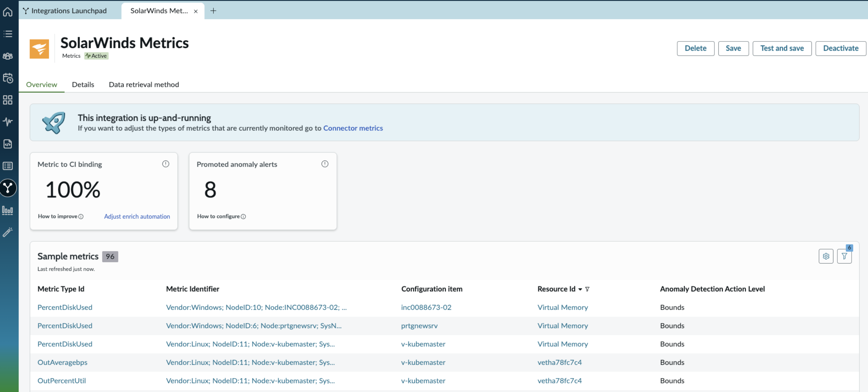Open the prtgnewsrv configuration item
The width and height of the screenshot is (868, 392).
(420, 326)
